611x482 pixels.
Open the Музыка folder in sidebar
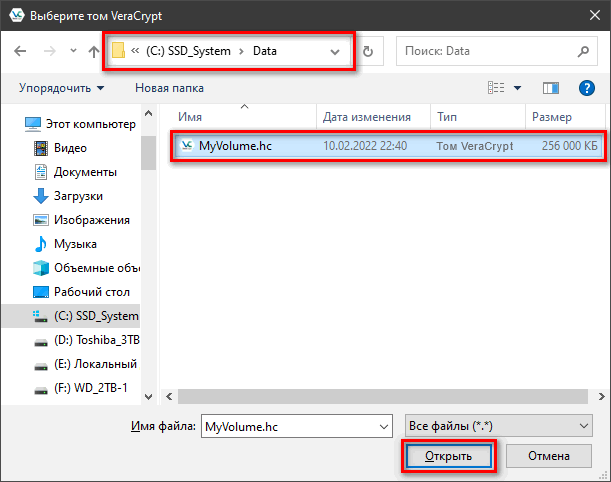click(x=75, y=244)
